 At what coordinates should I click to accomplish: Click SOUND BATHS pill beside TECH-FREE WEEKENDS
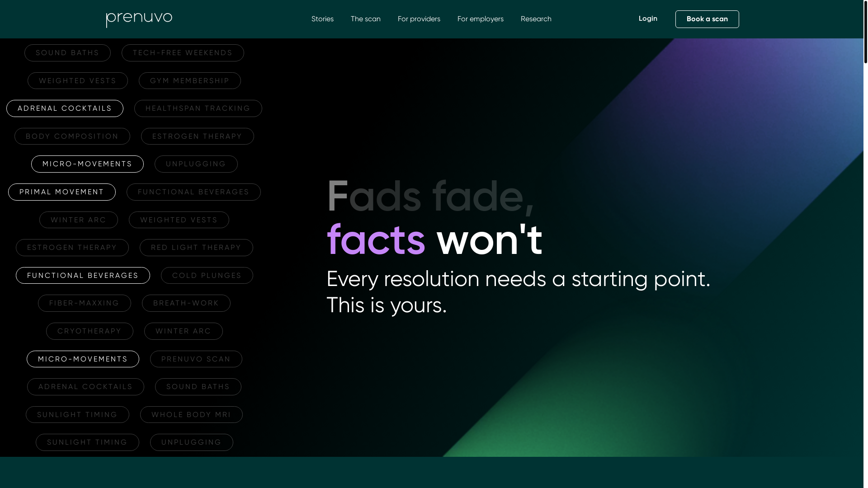point(67,53)
